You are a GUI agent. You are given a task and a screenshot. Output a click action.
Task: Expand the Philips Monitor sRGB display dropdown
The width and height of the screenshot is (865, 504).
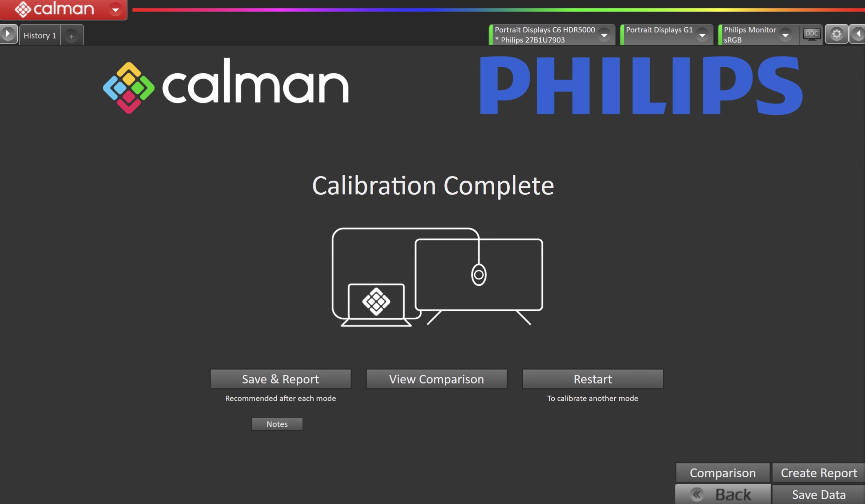(785, 35)
